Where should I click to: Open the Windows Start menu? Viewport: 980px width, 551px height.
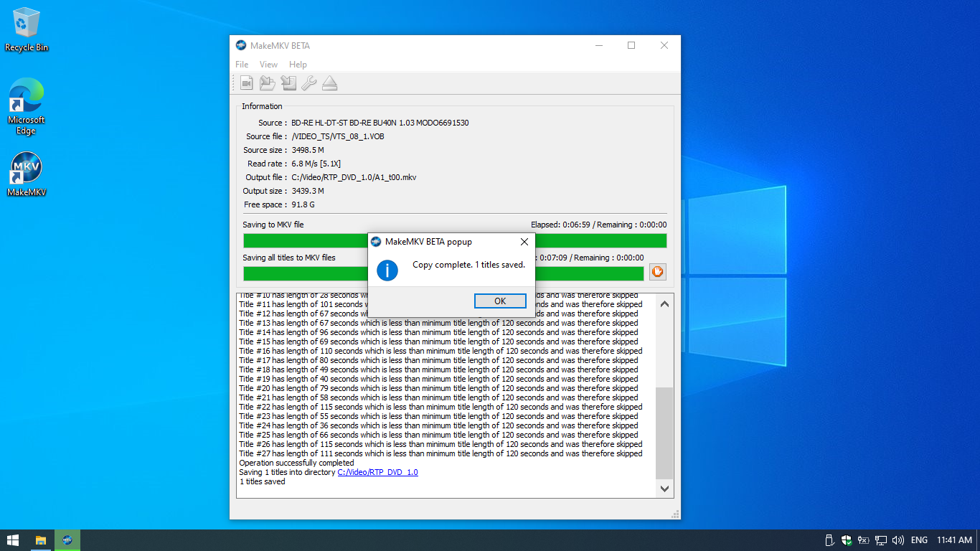[x=12, y=540]
